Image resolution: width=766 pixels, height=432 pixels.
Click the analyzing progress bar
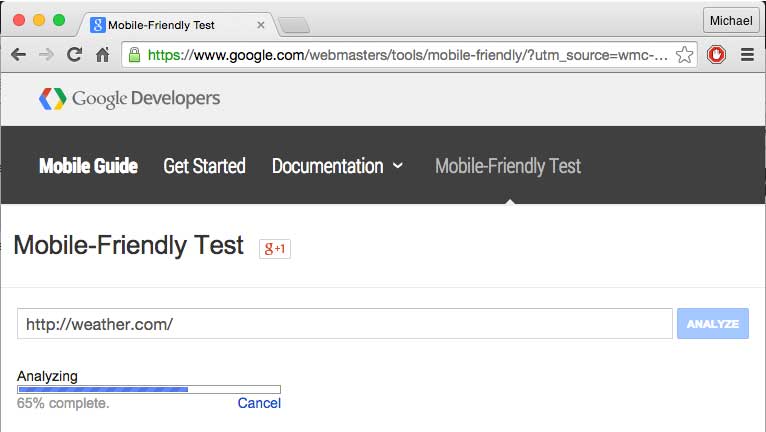149,389
